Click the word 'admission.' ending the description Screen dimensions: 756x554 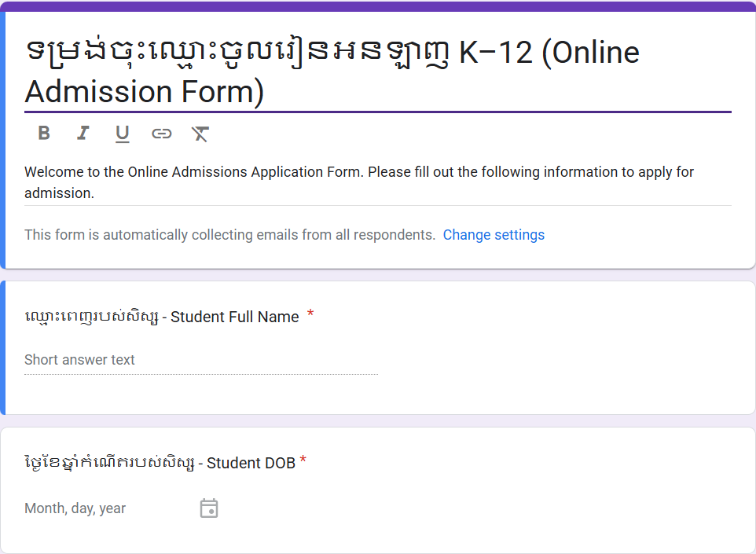[59, 193]
